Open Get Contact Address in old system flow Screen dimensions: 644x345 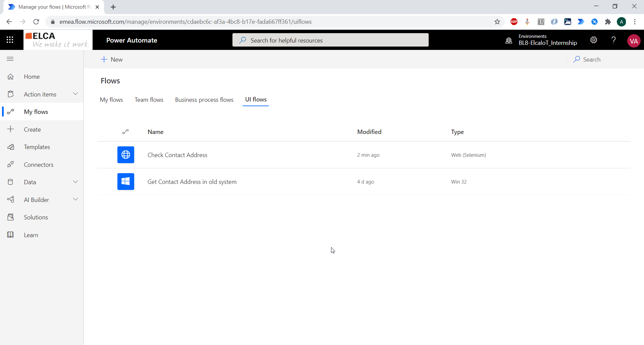point(192,182)
